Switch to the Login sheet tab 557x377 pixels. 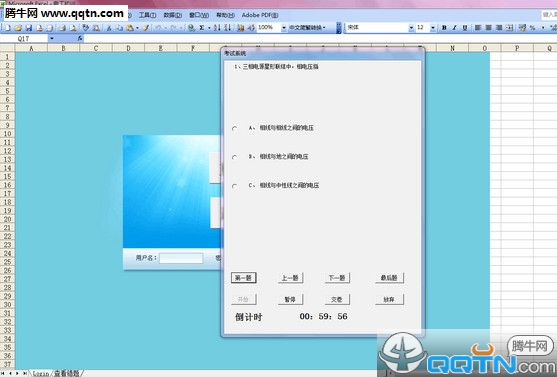pos(41,373)
